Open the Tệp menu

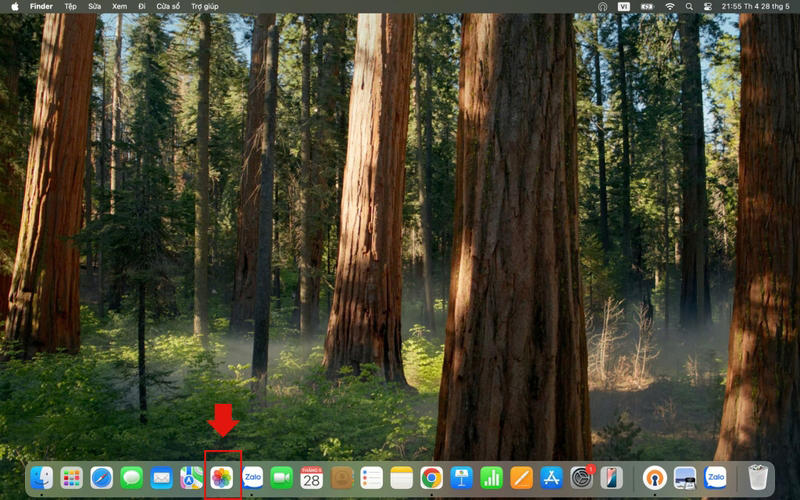(x=70, y=7)
